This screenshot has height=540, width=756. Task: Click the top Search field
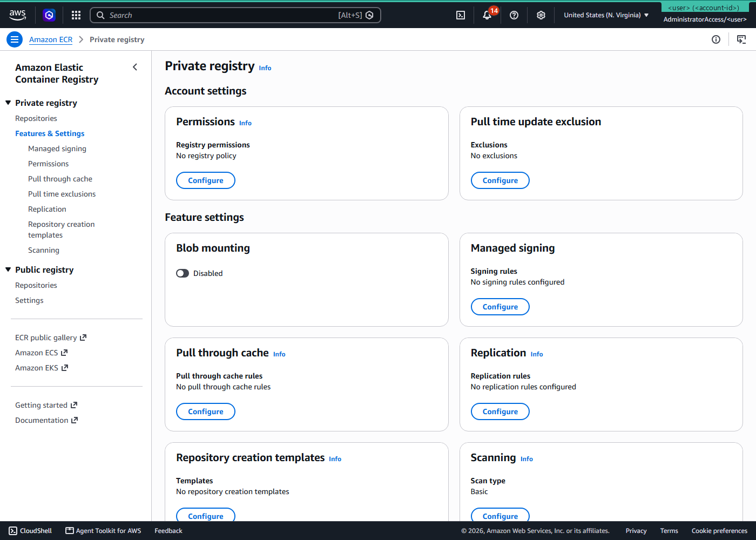(x=235, y=15)
